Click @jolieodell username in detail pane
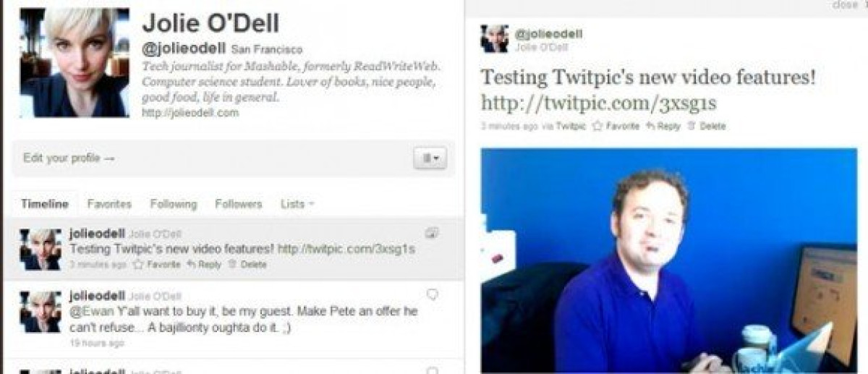 coord(548,34)
